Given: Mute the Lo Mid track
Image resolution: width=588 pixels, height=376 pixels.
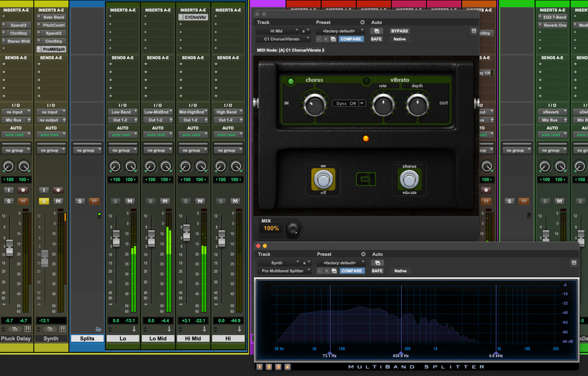Looking at the screenshot, I should click(165, 201).
